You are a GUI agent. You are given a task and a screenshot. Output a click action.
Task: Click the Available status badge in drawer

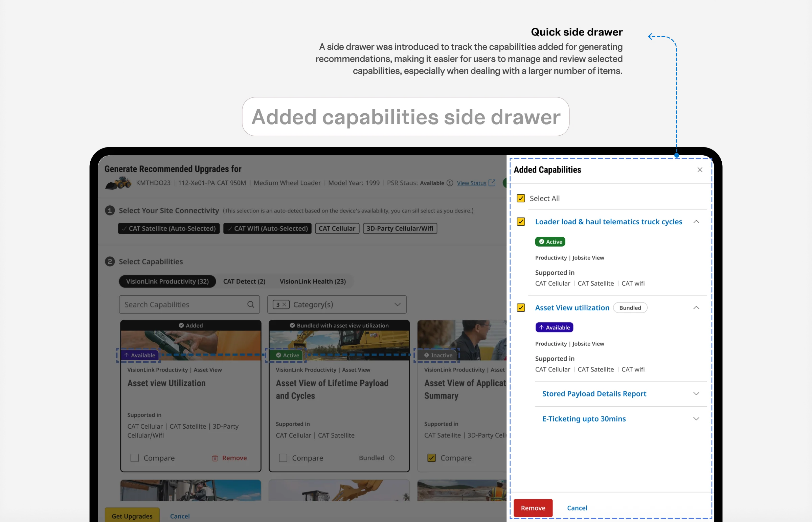tap(554, 327)
